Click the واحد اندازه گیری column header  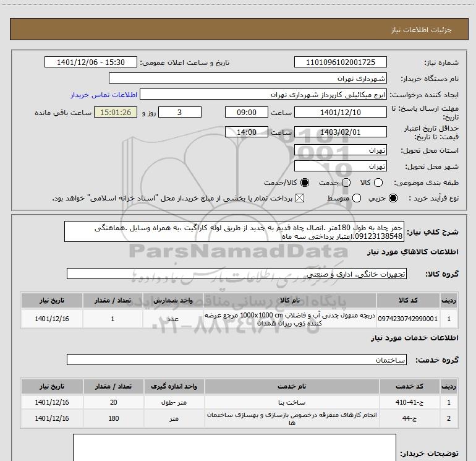174,386
